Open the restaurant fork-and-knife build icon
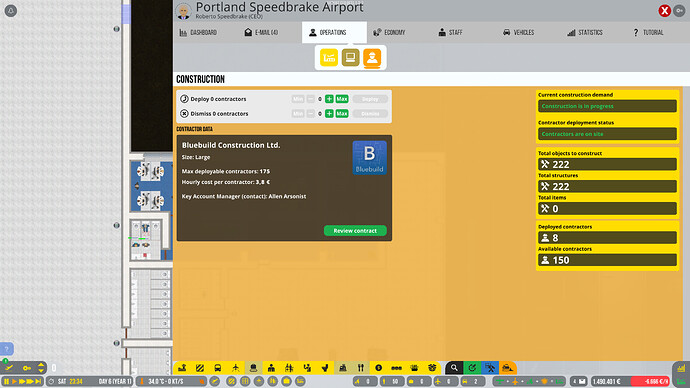 pos(361,368)
